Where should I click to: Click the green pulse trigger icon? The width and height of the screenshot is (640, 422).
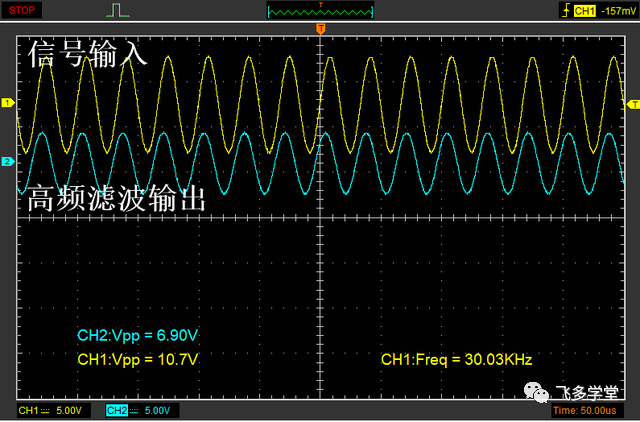coord(118,10)
